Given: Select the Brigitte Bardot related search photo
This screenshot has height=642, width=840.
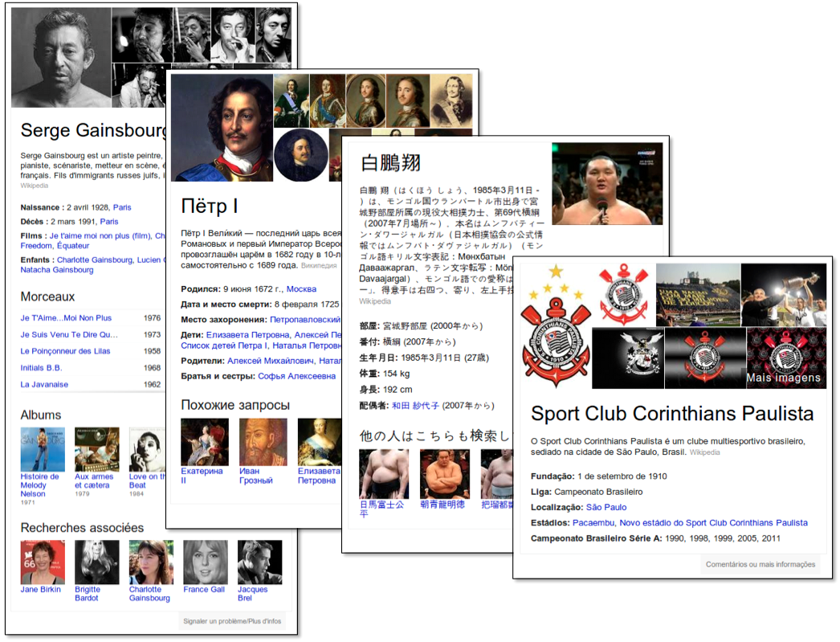Looking at the screenshot, I should (x=97, y=562).
